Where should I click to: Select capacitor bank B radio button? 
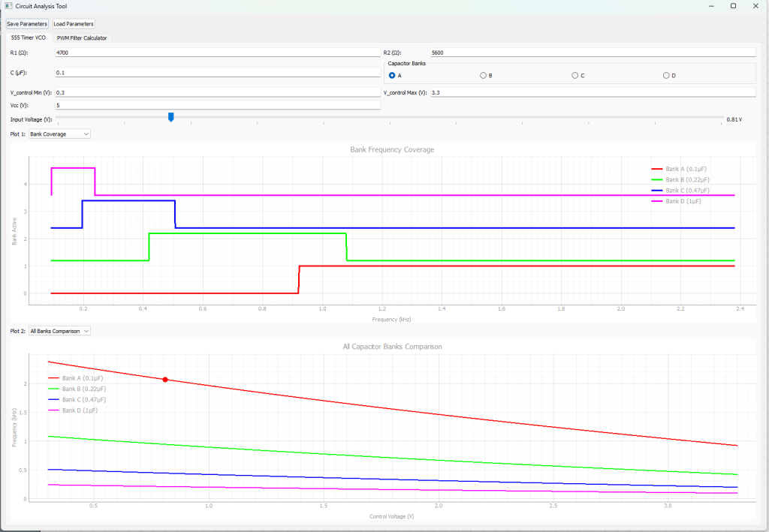483,76
